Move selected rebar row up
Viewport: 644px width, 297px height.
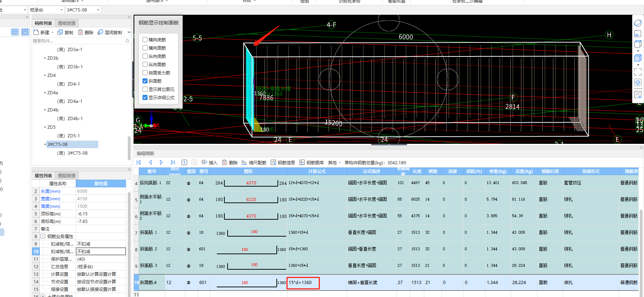184,163
